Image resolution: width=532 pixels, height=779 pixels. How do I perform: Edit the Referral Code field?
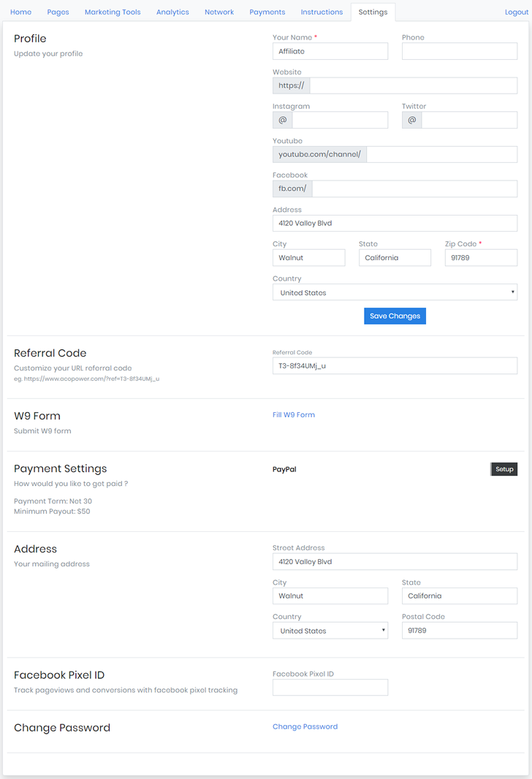(x=395, y=365)
